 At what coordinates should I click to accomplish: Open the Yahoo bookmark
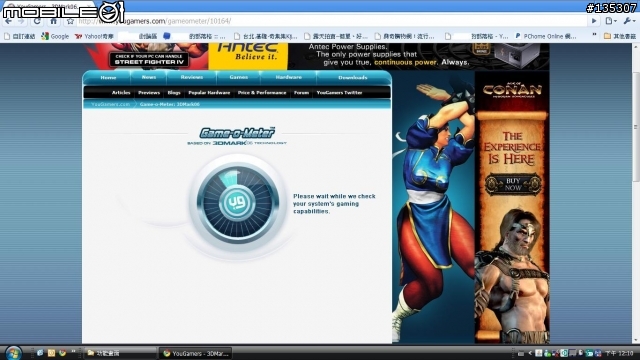[x=94, y=36]
